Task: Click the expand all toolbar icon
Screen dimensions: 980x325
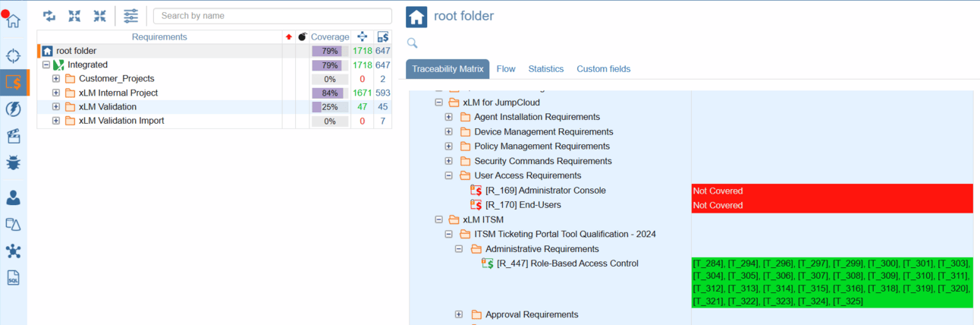Action: pyautogui.click(x=74, y=15)
